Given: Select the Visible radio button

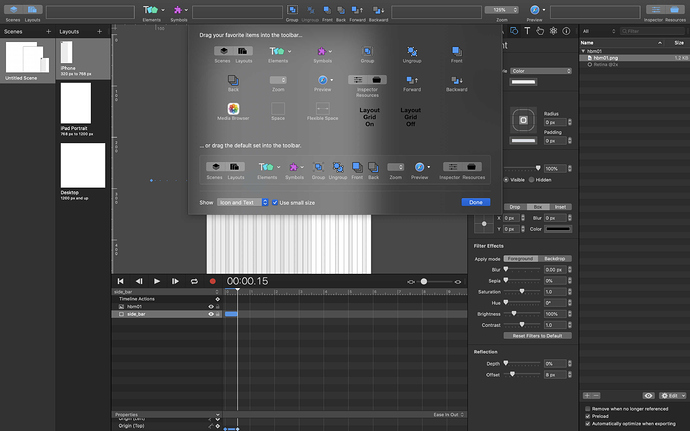Looking at the screenshot, I should click(506, 180).
